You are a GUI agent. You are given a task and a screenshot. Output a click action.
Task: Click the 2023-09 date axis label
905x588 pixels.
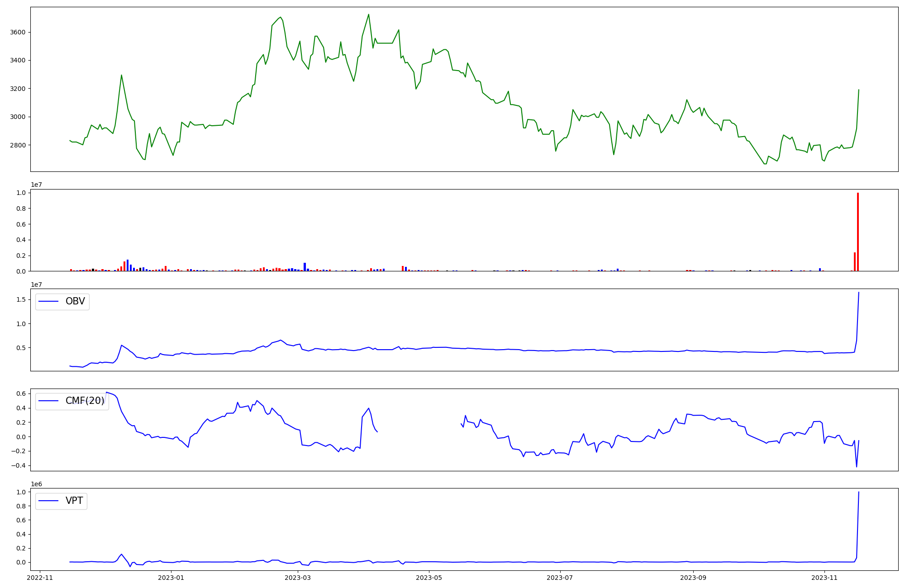point(693,578)
